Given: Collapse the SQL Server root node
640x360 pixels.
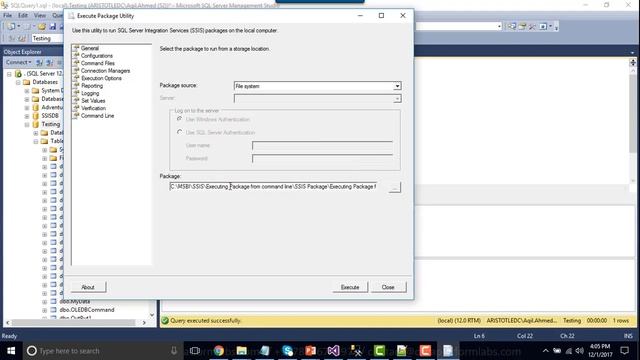Looking at the screenshot, I should click(9, 74).
